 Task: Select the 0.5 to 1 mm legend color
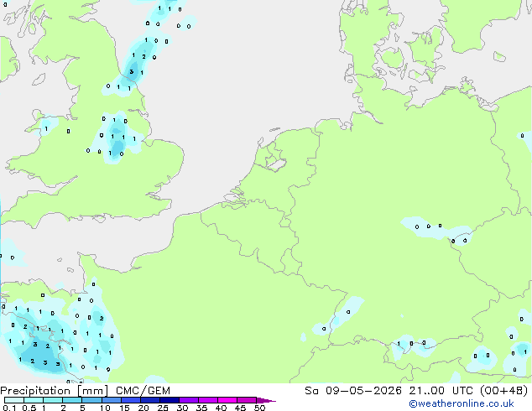34,400
